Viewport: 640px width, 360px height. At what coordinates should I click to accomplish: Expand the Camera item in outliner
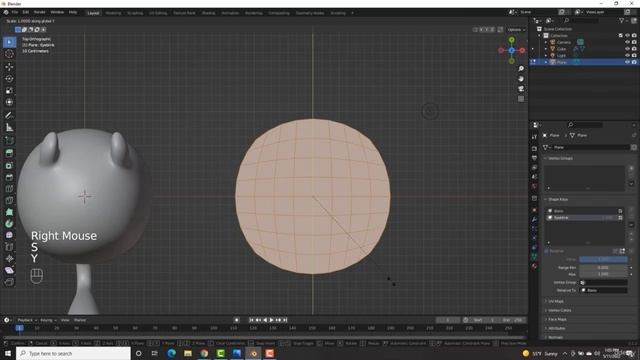(546, 42)
